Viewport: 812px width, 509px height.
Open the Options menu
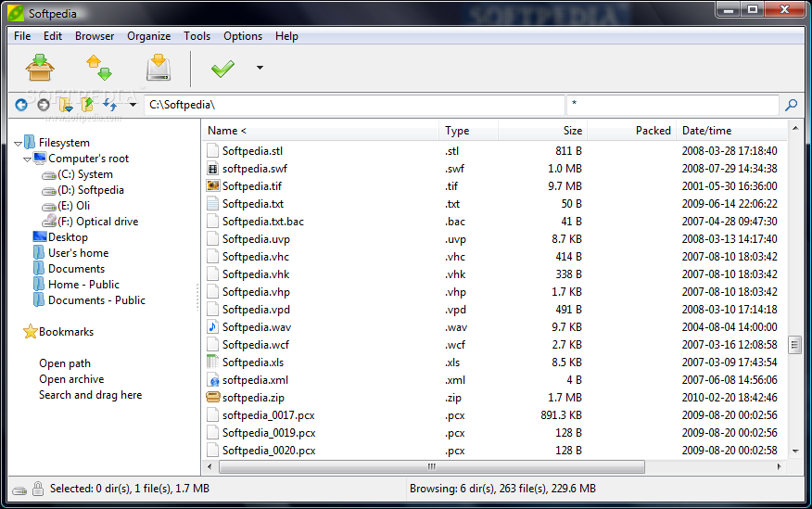click(x=243, y=36)
